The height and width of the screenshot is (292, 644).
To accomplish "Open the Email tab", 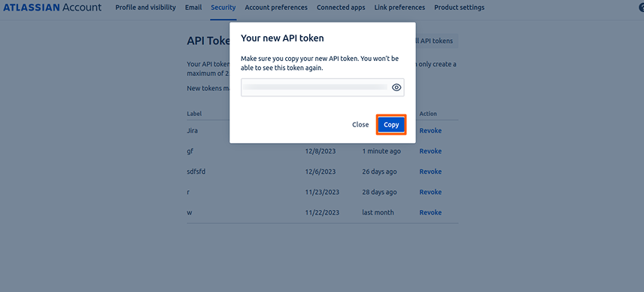I will [x=193, y=8].
